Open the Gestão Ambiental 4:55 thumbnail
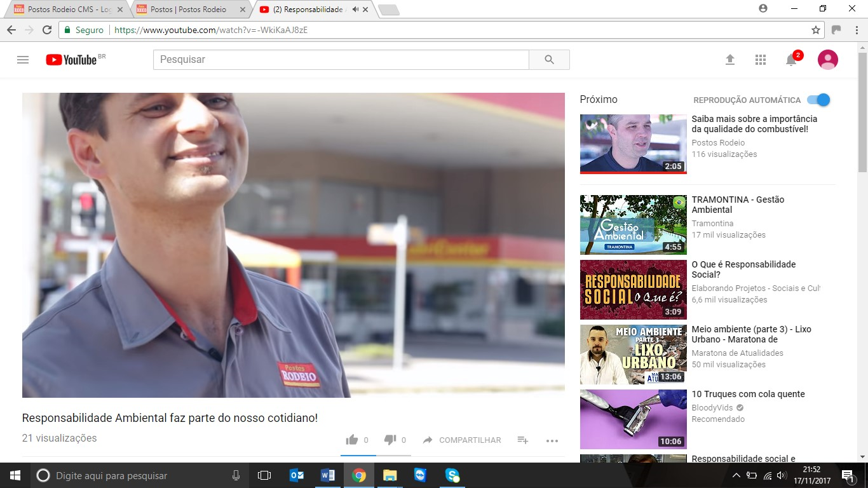 click(634, 225)
